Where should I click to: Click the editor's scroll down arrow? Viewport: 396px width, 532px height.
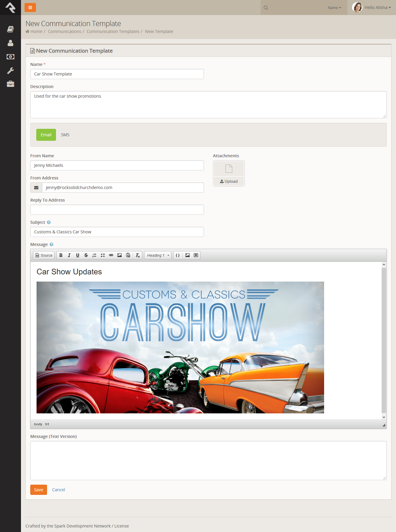(x=384, y=417)
